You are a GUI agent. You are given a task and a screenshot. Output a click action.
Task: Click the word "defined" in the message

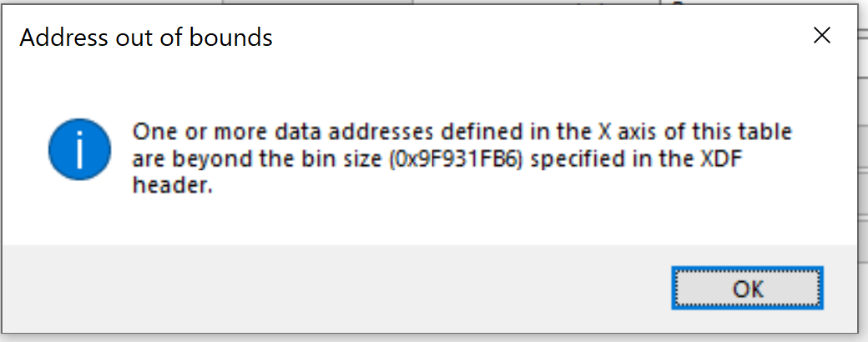(437, 133)
